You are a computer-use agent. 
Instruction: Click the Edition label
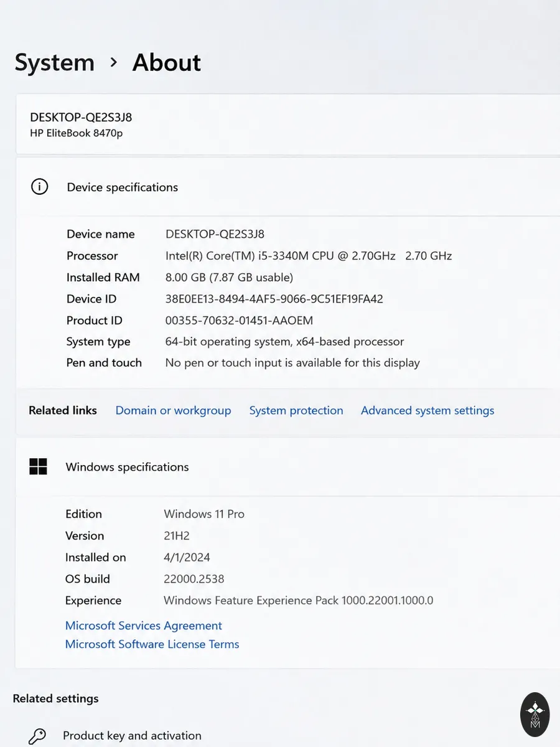[x=83, y=514]
